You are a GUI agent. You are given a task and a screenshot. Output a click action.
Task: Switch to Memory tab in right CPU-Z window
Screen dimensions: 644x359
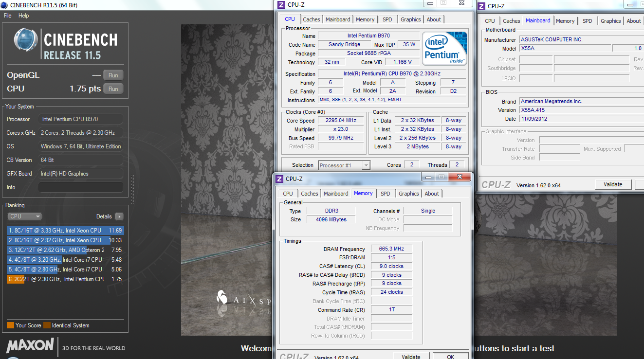(565, 21)
